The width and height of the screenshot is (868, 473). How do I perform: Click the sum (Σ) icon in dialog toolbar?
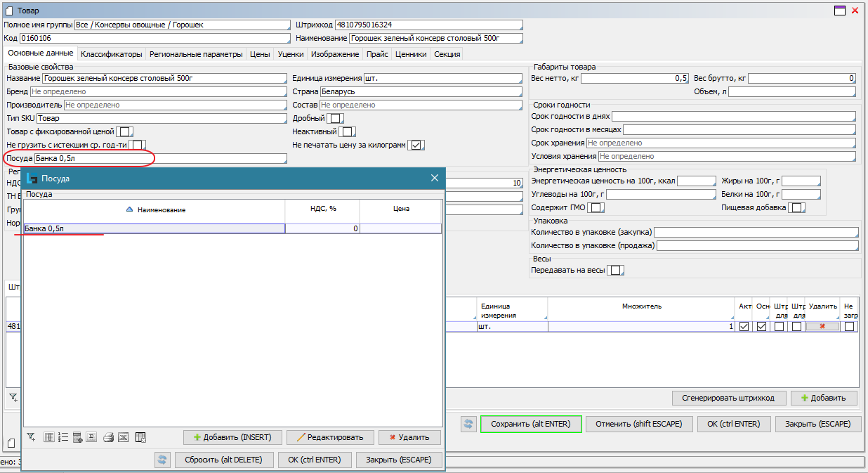coord(91,437)
